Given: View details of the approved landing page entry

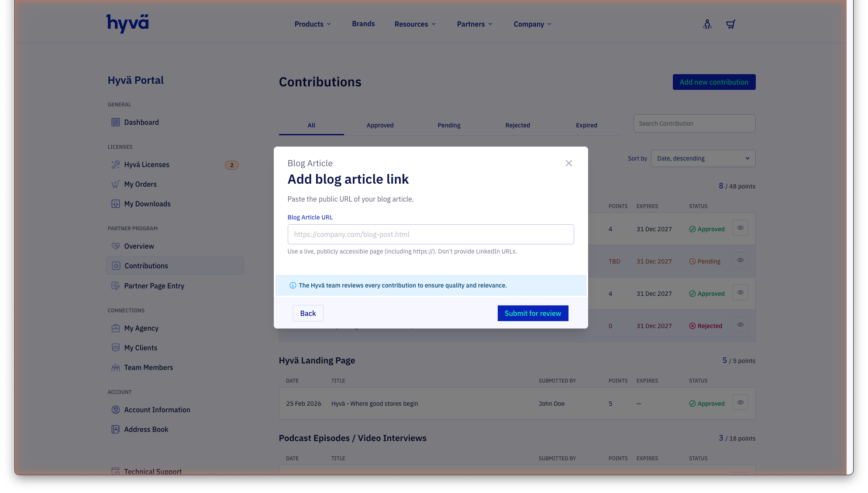Looking at the screenshot, I should (740, 402).
